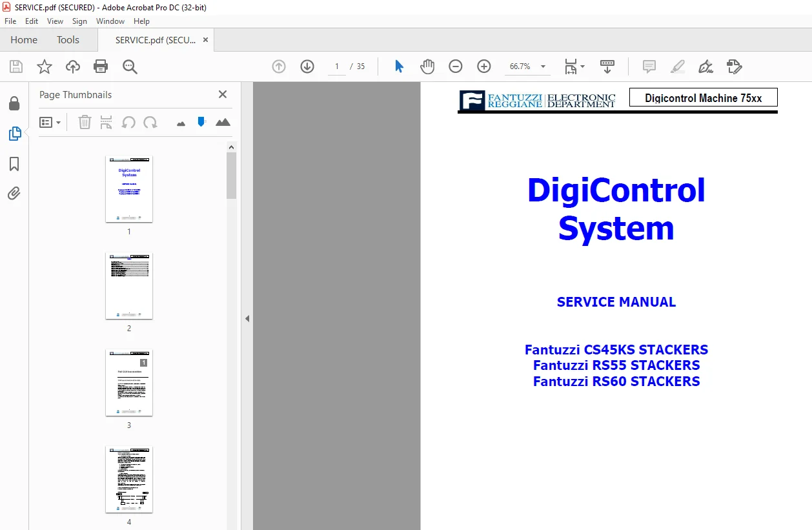Screen dimensions: 812x530
Task: Click 'Fantuzzi CS45KS STACKERS' text line
Action: 616,350
